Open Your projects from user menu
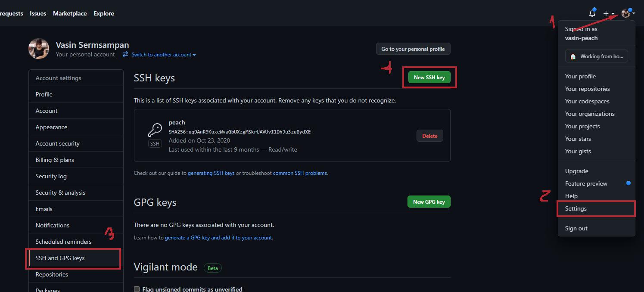This screenshot has width=644, height=292. coord(596,126)
